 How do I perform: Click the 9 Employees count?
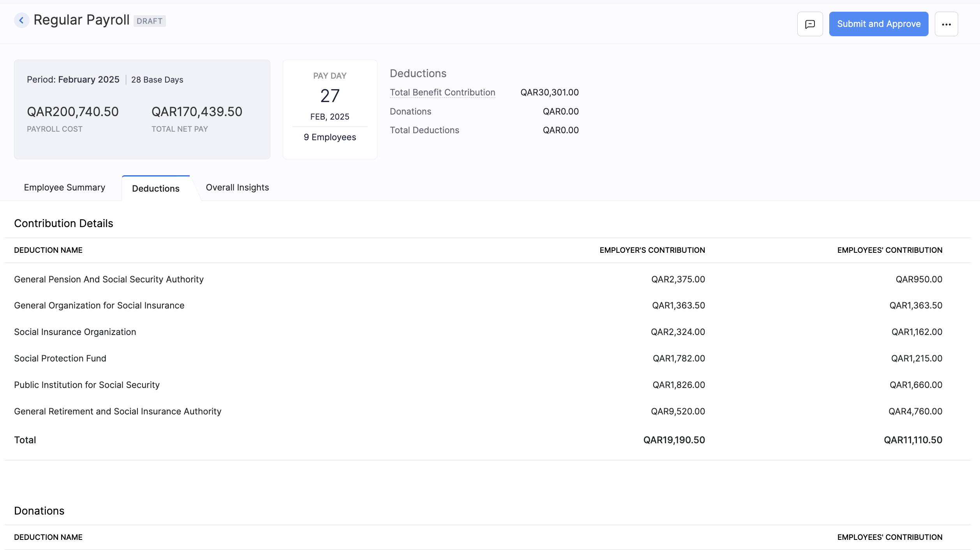coord(330,137)
